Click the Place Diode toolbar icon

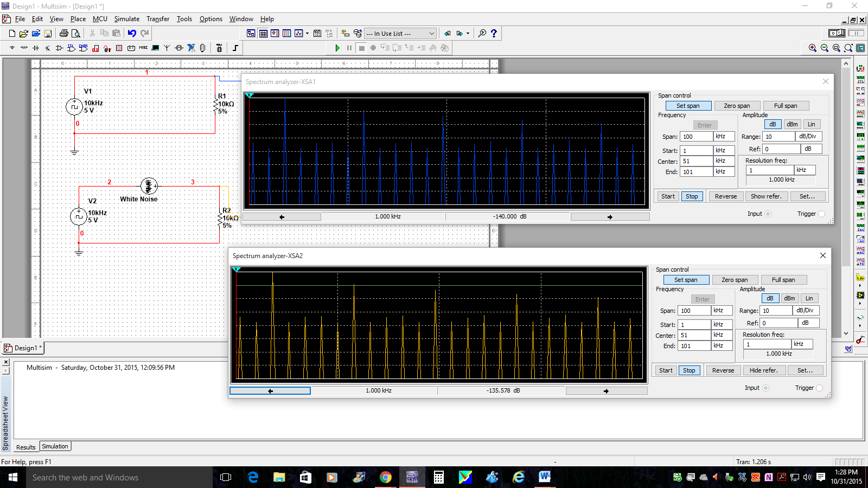[x=36, y=48]
